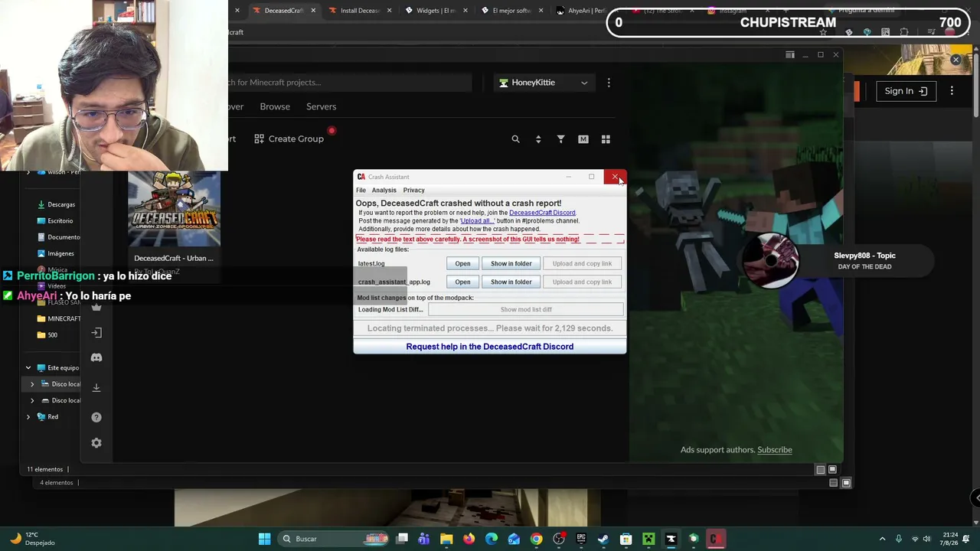
Task: Open Microsoft Store from the taskbar
Action: click(x=626, y=539)
